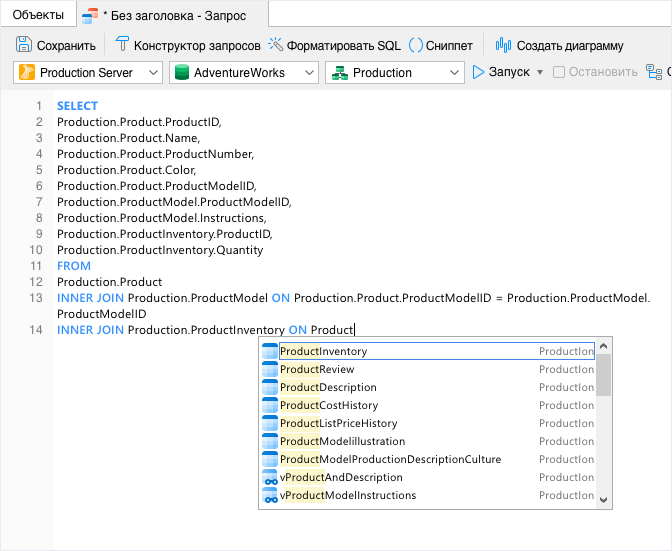Click the Конструктор запросов button label
The image size is (672, 551).
point(197,45)
